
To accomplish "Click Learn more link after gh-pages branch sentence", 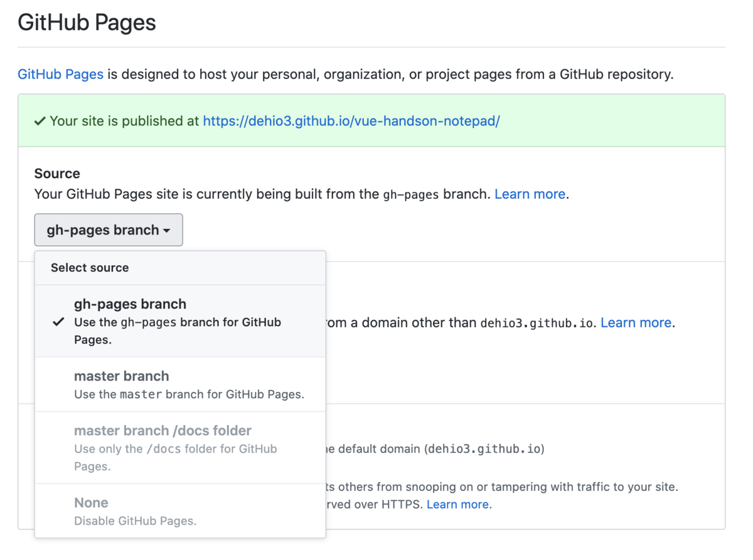I will 530,194.
